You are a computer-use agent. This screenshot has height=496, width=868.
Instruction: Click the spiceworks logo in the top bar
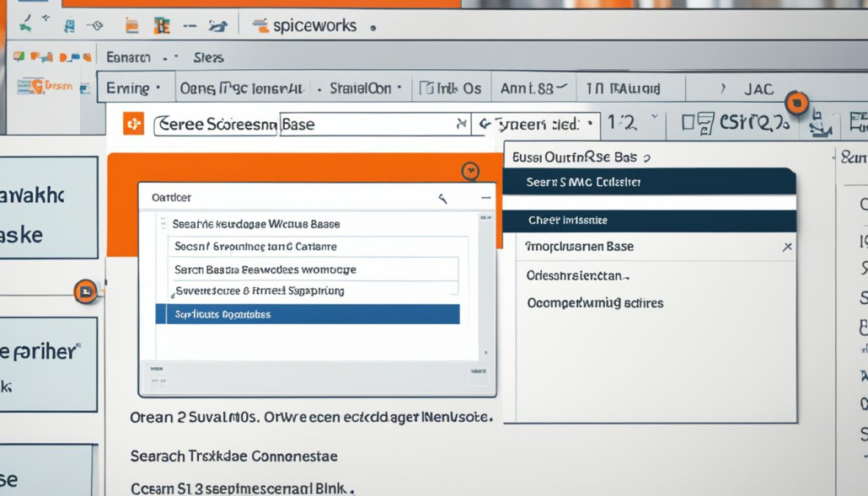tap(304, 25)
